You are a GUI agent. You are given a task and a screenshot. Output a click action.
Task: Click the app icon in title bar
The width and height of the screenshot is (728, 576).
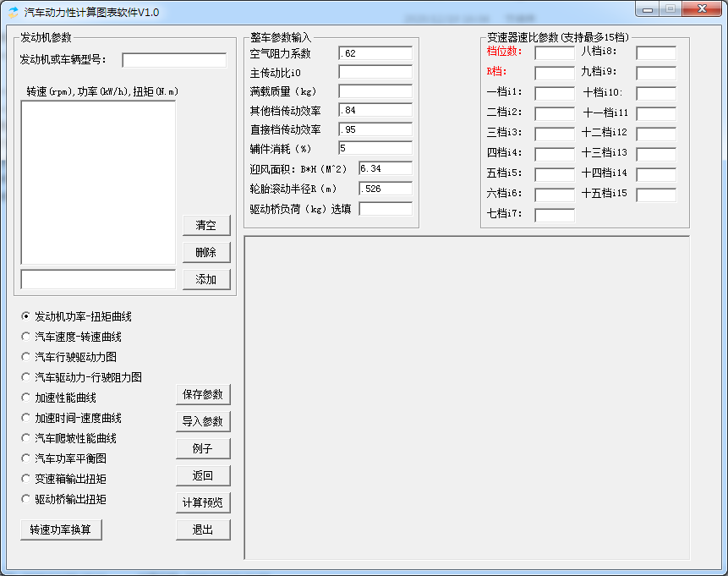coord(14,12)
